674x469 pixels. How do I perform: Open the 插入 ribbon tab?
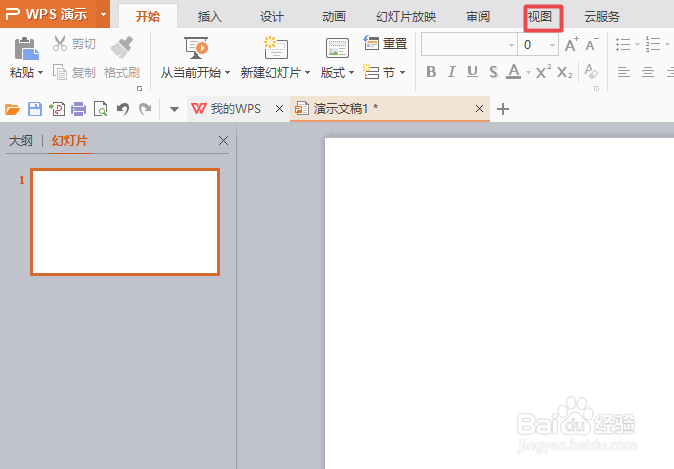210,16
